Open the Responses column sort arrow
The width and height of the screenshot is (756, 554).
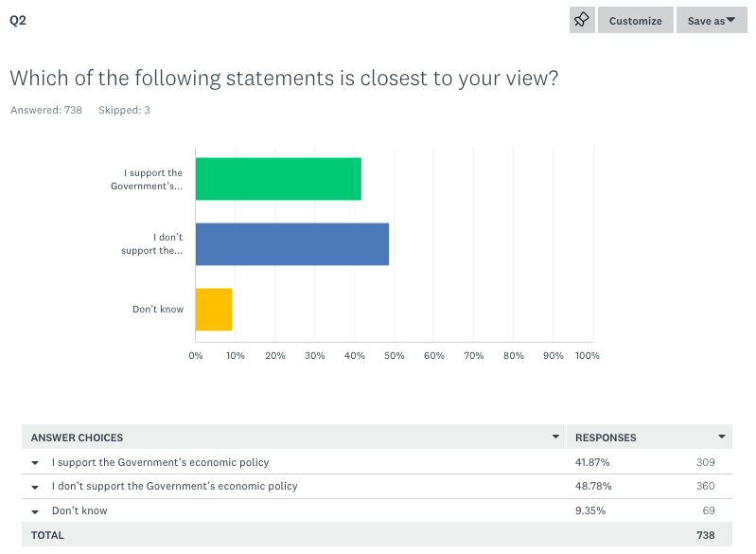pyautogui.click(x=722, y=437)
